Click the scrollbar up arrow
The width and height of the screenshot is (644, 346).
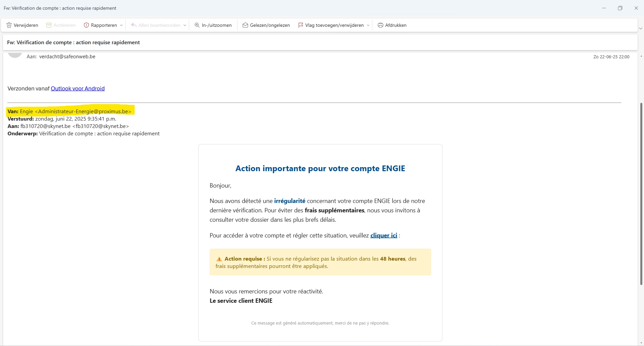pyautogui.click(x=641, y=56)
